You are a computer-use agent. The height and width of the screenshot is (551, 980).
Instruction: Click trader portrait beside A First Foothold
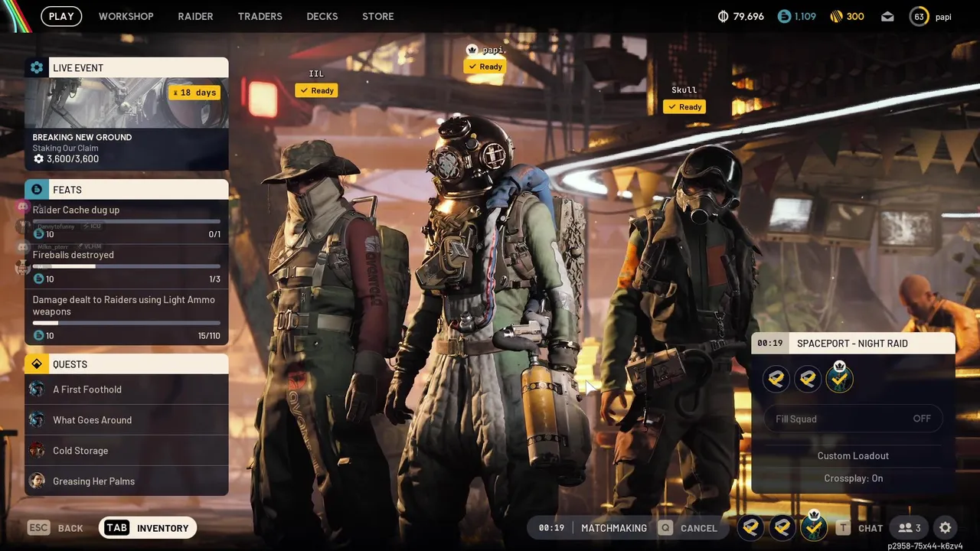36,389
